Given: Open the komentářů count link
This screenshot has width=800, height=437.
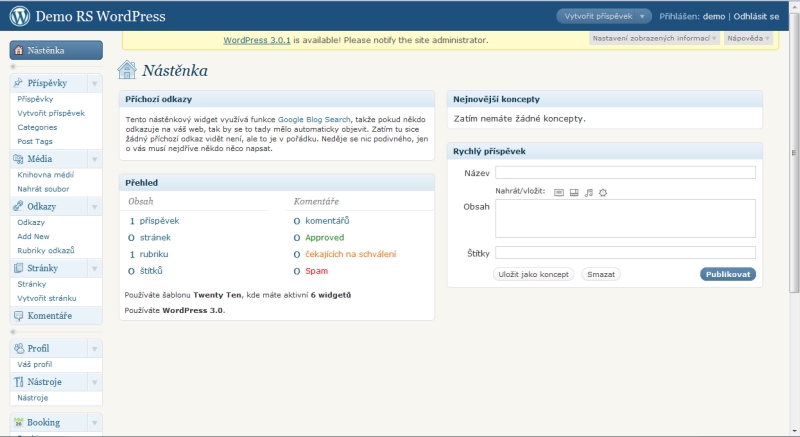Looking at the screenshot, I should [327, 221].
